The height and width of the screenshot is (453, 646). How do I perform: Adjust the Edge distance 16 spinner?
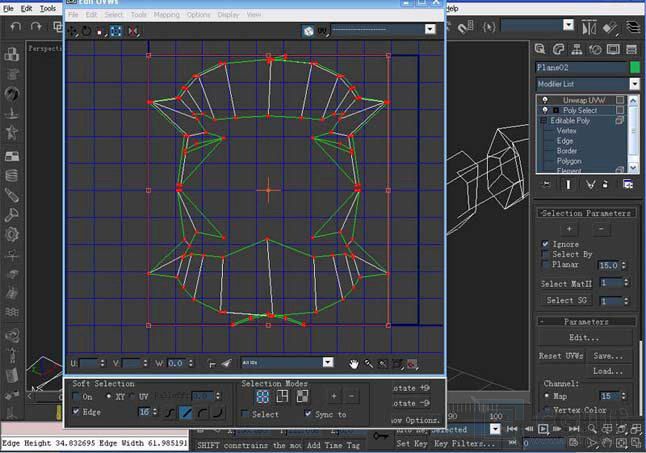pyautogui.click(x=155, y=412)
